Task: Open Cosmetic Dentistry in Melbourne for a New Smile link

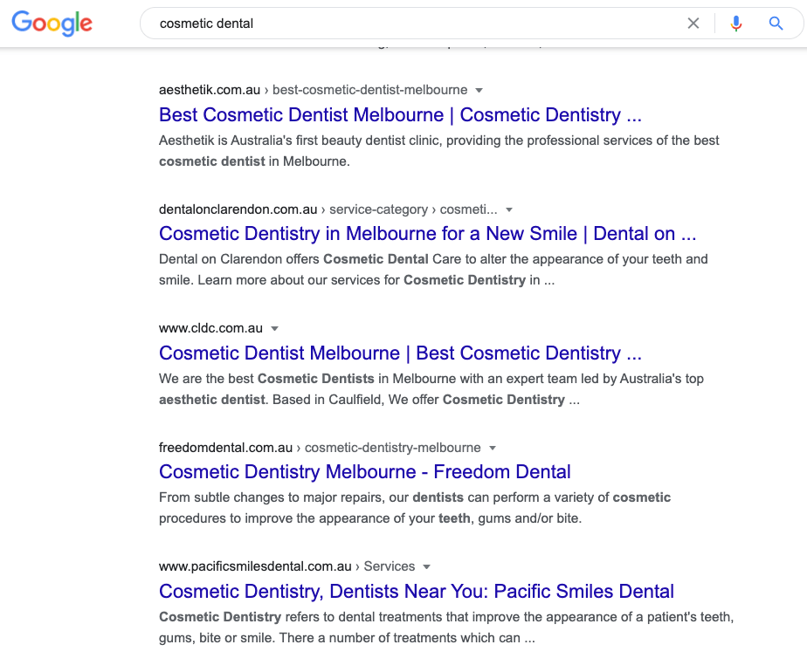Action: point(427,233)
